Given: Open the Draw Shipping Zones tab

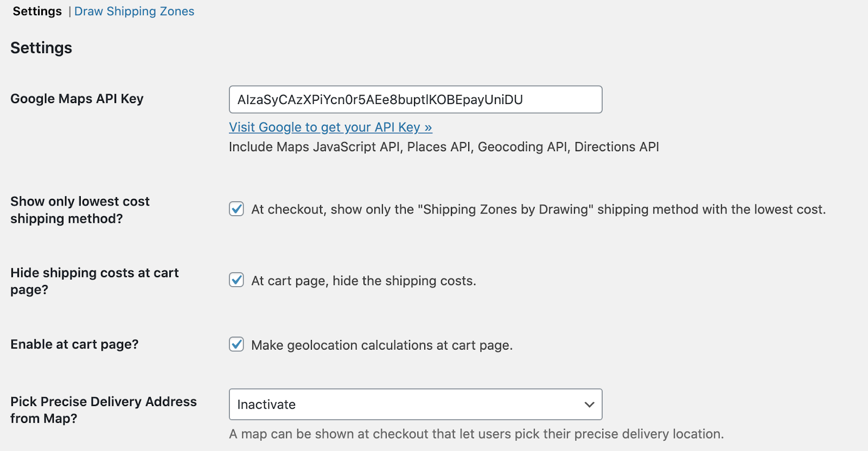Looking at the screenshot, I should coord(134,11).
